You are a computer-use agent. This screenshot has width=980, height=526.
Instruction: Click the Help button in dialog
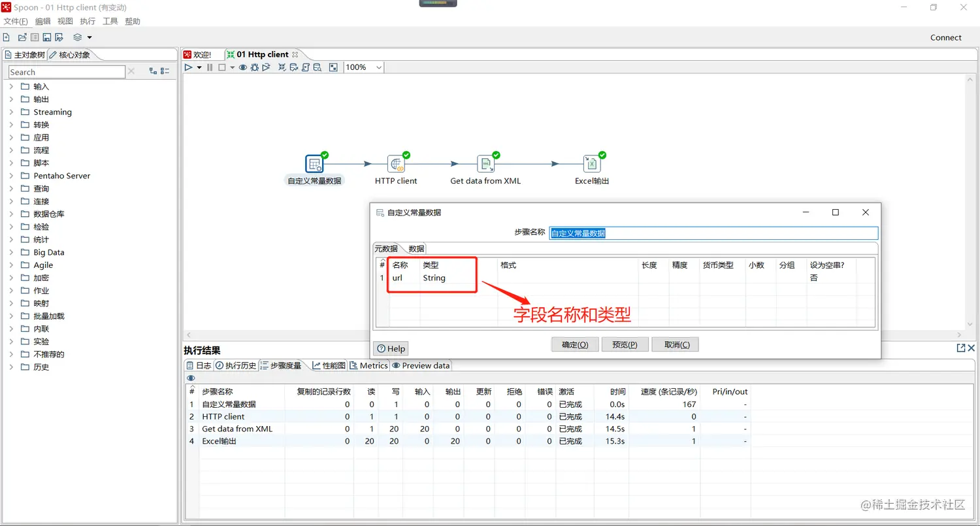(x=391, y=348)
